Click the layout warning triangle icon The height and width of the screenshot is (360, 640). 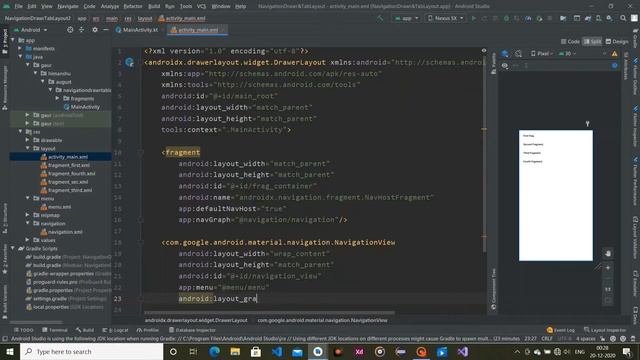(614, 53)
